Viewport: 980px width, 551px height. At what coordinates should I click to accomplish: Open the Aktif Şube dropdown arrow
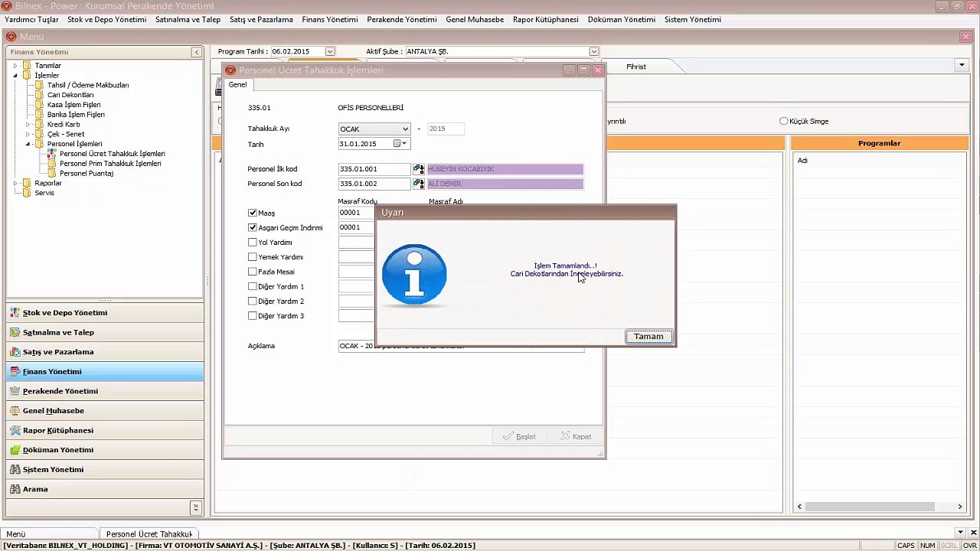[x=593, y=51]
